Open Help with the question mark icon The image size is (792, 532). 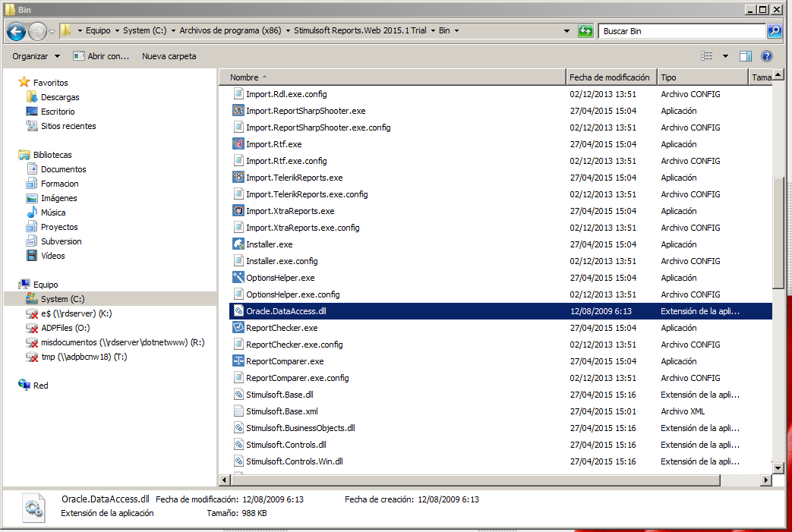(766, 56)
